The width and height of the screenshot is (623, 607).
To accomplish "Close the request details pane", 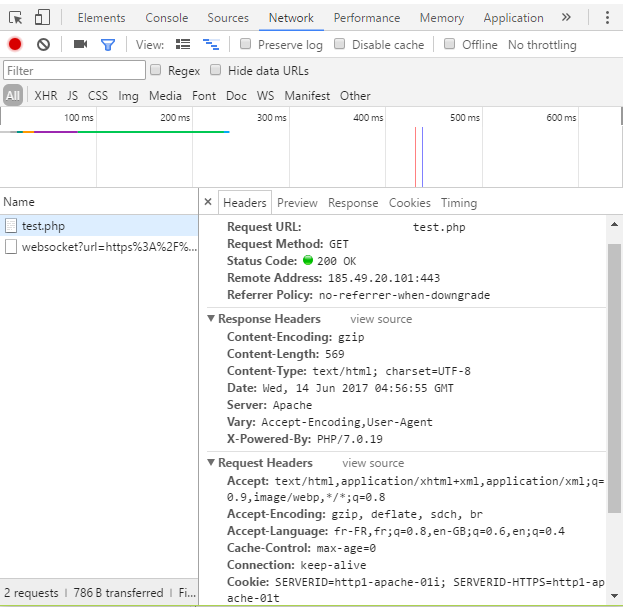I will click(208, 202).
